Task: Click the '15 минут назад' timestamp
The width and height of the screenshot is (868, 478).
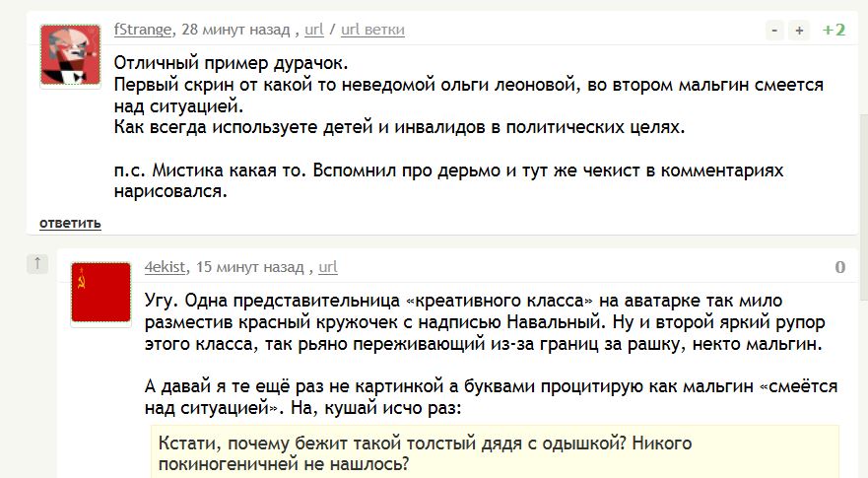Action: point(249,267)
